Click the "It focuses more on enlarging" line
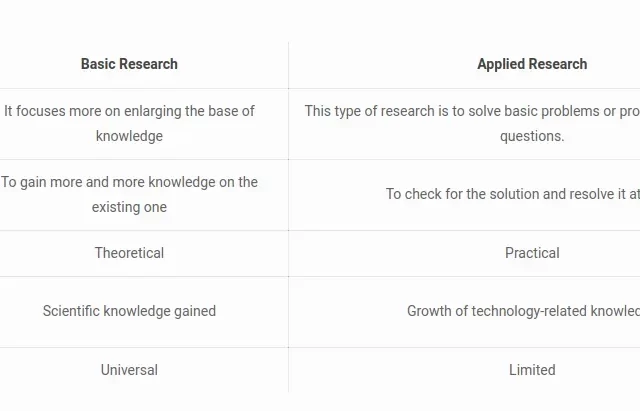This screenshot has height=411, width=640. click(x=129, y=111)
